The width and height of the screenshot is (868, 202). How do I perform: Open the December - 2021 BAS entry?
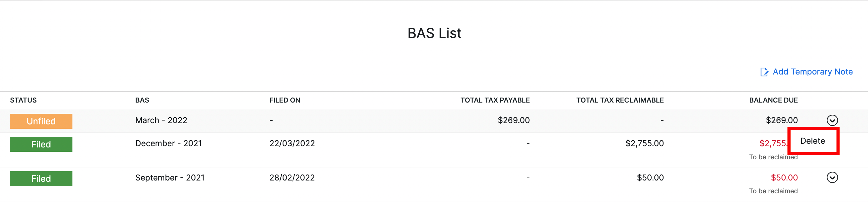tap(168, 143)
